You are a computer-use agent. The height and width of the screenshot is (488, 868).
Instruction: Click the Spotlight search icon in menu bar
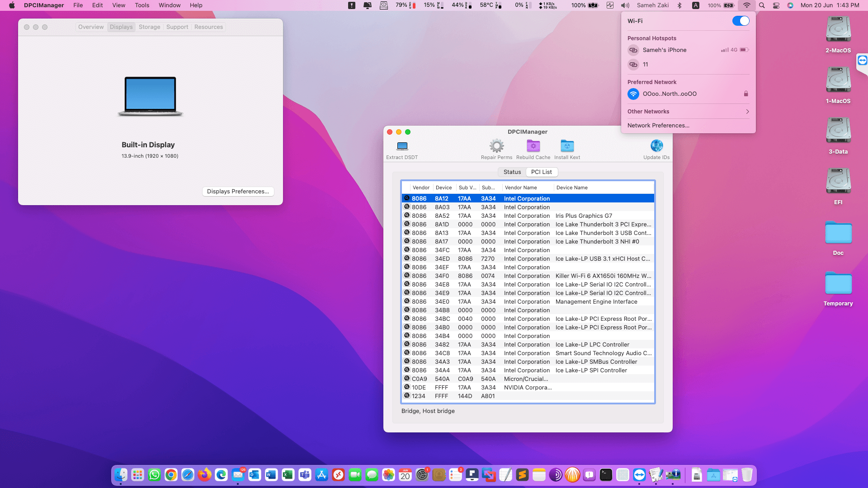point(762,5)
